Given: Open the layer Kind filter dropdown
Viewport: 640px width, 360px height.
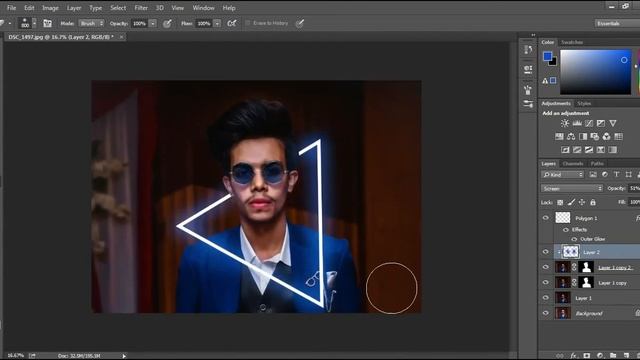Looking at the screenshot, I should pyautogui.click(x=563, y=175).
